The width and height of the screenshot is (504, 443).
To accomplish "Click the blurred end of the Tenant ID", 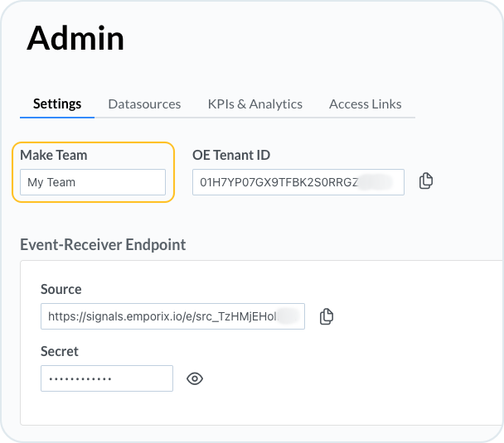I will [377, 182].
